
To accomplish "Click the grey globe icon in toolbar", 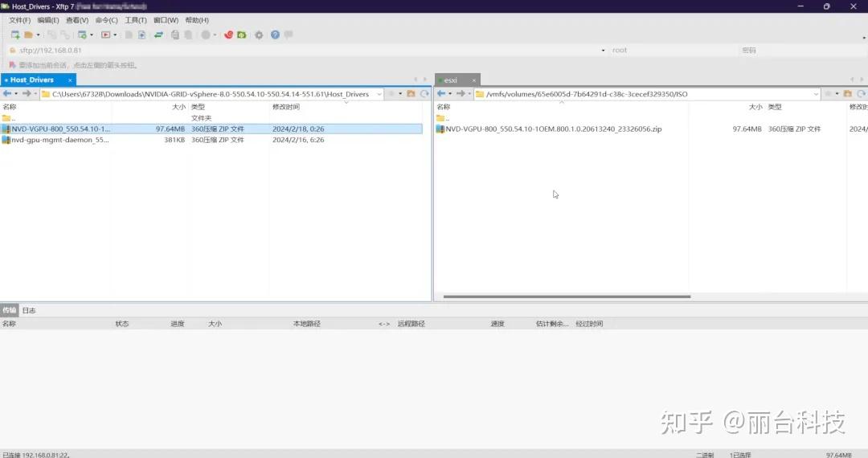I will [x=206, y=35].
